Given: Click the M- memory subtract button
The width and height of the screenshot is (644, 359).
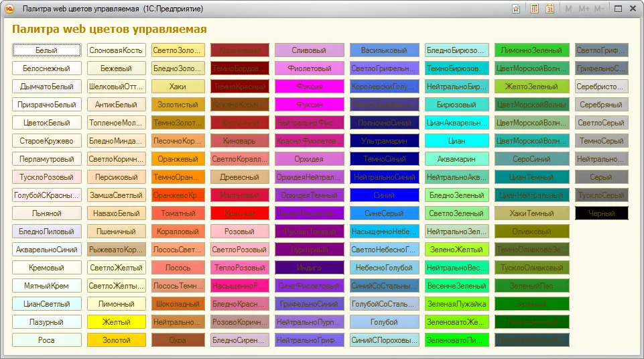Looking at the screenshot, I should pos(599,9).
